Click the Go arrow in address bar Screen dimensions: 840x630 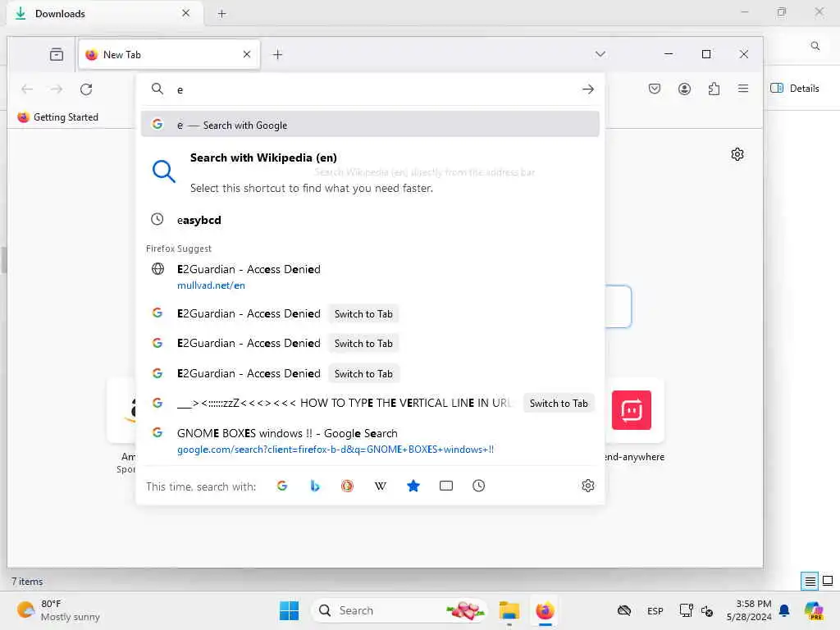(587, 89)
